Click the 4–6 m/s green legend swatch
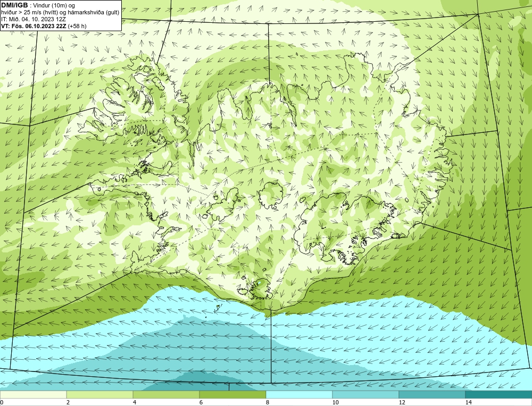The height and width of the screenshot is (406, 532). click(x=166, y=394)
